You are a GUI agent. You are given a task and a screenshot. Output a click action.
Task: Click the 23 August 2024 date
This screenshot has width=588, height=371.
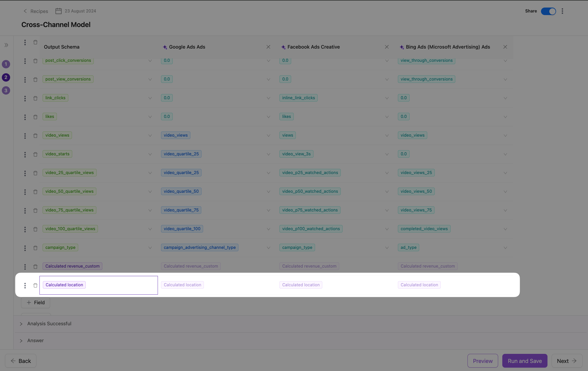80,11
